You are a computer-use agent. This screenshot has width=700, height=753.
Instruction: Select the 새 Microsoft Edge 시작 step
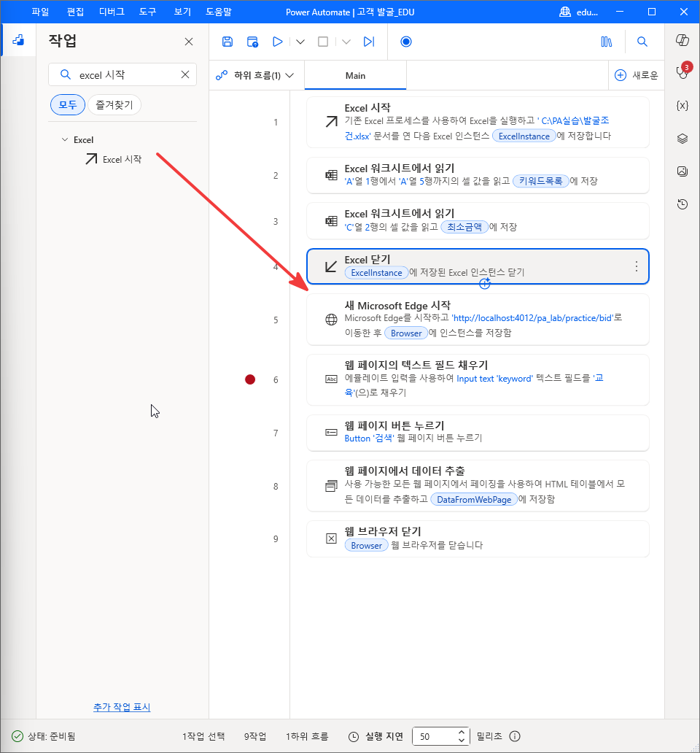(x=478, y=320)
